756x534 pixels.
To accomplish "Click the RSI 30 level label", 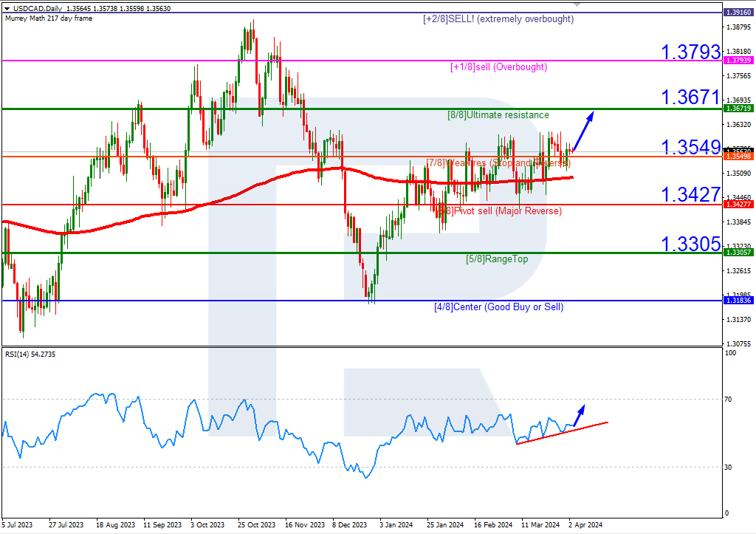I will coord(728,467).
